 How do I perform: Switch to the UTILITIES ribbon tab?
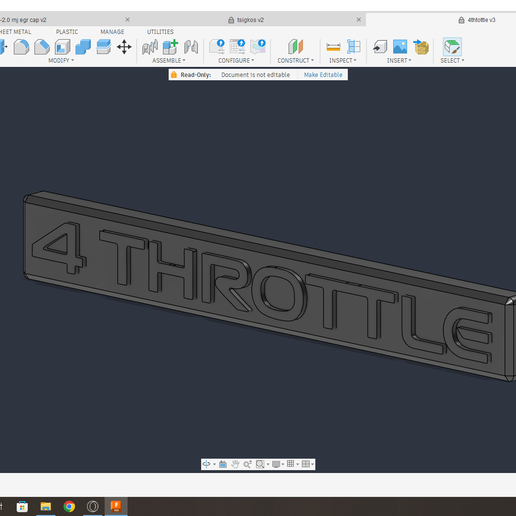[160, 32]
